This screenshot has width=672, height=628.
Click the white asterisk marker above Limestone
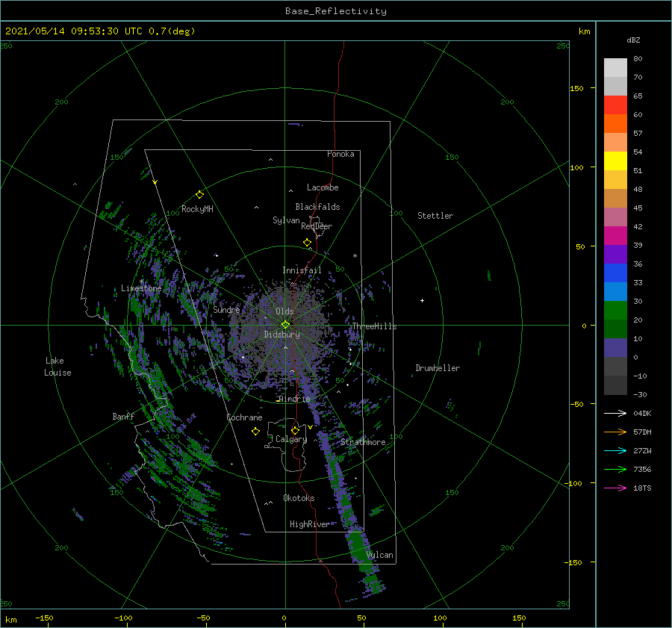141,282
